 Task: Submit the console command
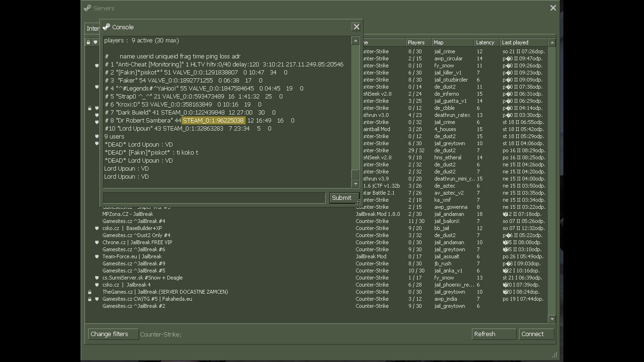click(344, 198)
